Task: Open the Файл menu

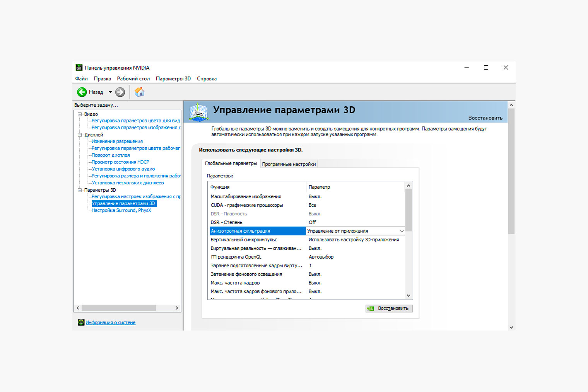Action: (x=81, y=78)
